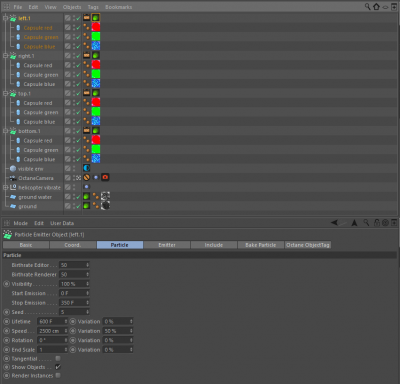This screenshot has width=400, height=384.
Task: Switch to the Emitter tab
Action: tap(167, 245)
